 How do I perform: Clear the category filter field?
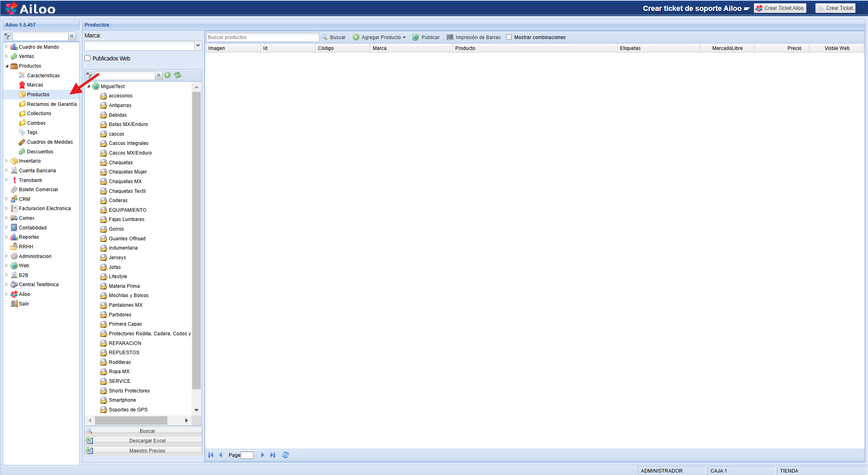coord(159,75)
